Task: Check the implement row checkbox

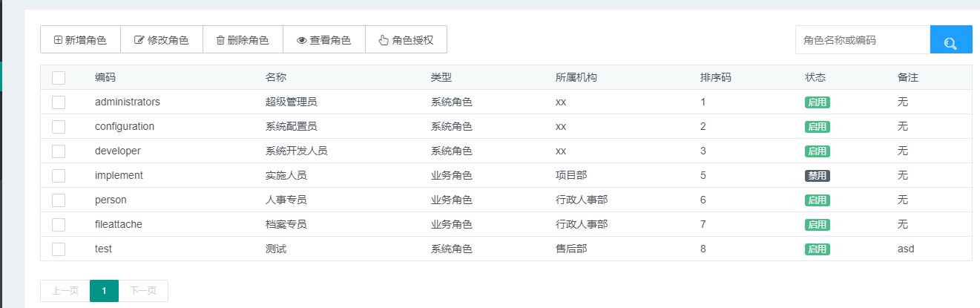Action: pos(59,176)
